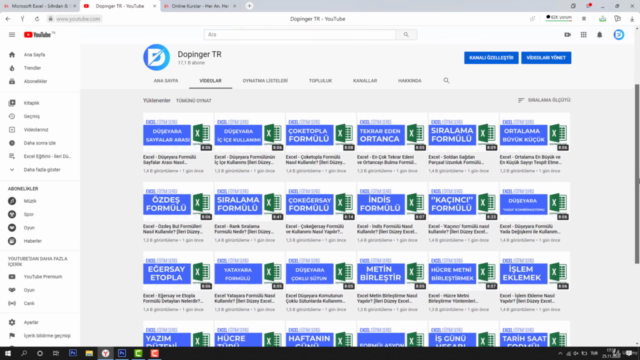This screenshot has width=640, height=360.
Task: Open a new browser tab
Action: [249, 6]
